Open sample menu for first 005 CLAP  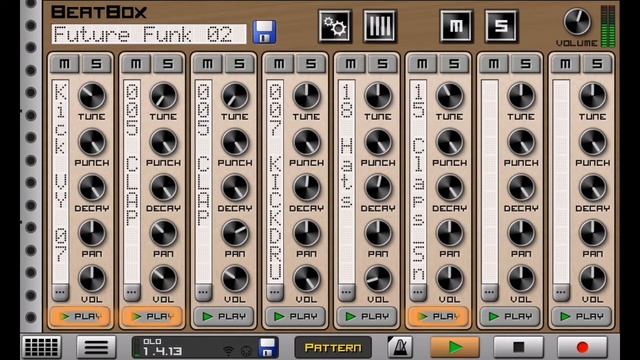[x=132, y=292]
